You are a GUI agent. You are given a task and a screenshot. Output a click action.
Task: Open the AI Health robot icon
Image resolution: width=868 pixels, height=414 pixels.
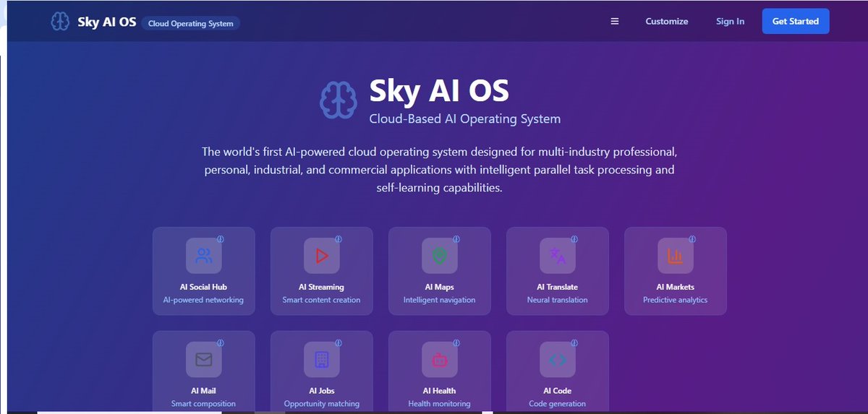click(x=440, y=360)
